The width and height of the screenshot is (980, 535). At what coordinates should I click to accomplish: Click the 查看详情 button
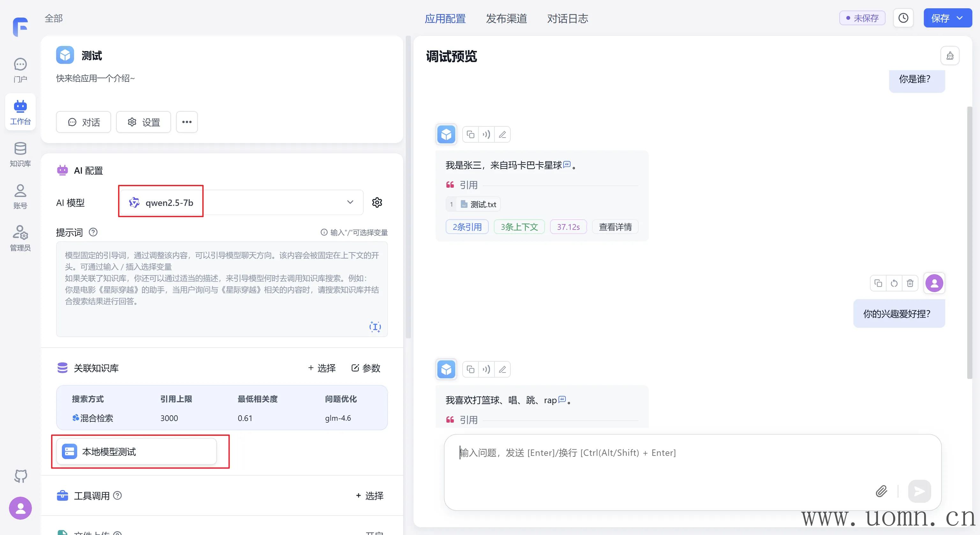[x=615, y=227]
